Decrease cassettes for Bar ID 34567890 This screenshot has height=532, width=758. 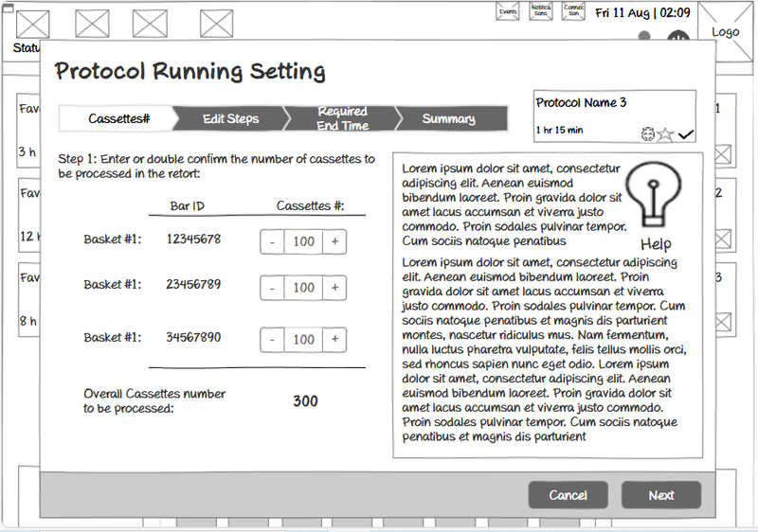[272, 340]
